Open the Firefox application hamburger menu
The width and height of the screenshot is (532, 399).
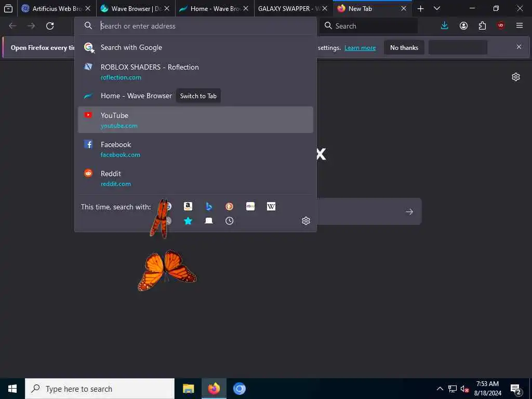point(520,26)
